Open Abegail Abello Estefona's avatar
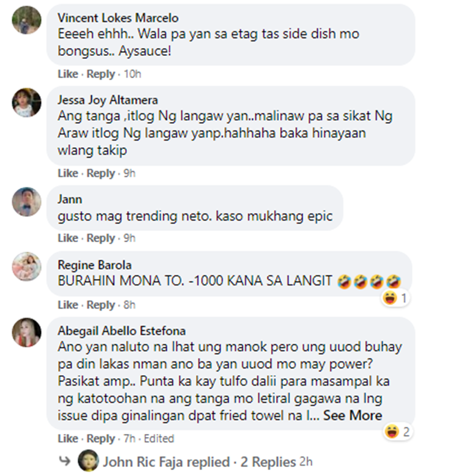The image size is (451, 476). click(x=26, y=332)
